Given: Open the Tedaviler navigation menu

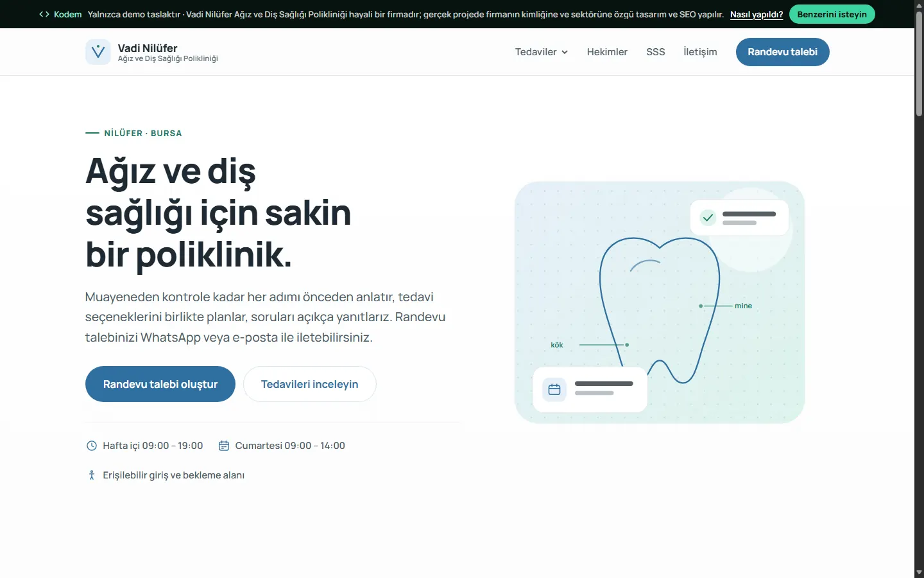Looking at the screenshot, I should 542,52.
